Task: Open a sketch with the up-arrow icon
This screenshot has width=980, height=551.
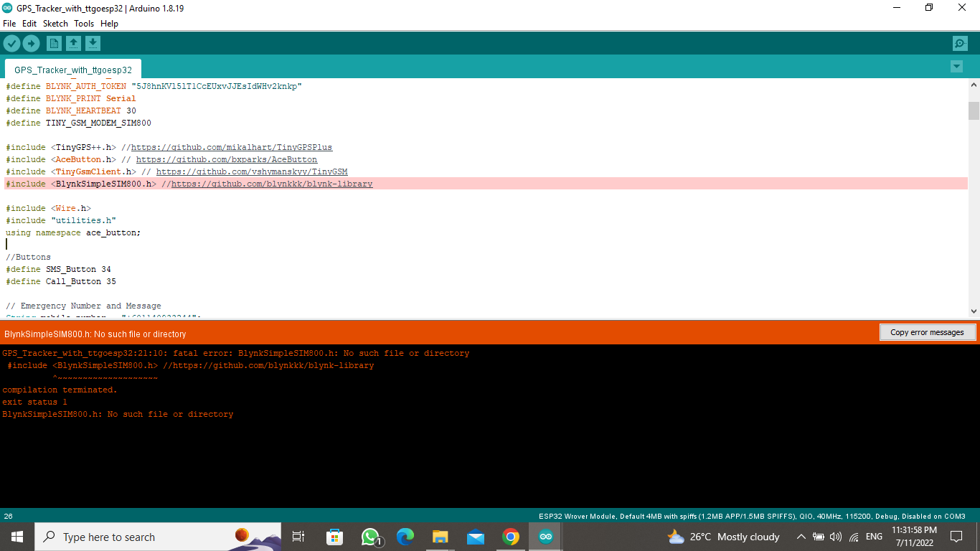Action: tap(73, 44)
